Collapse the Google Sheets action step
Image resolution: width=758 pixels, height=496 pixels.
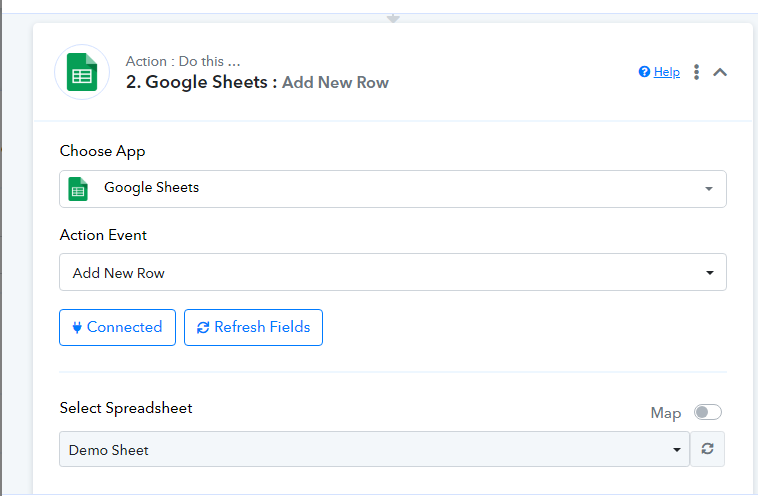tap(720, 72)
